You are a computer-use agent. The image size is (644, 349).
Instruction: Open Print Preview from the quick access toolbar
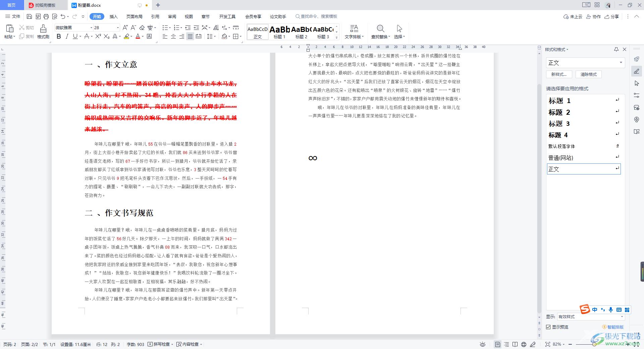55,16
